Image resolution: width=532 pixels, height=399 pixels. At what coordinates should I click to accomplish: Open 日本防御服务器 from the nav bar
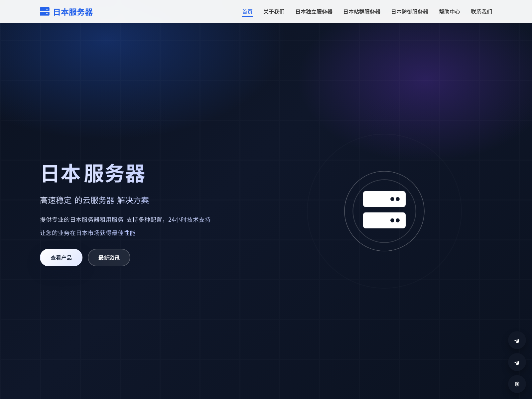(x=409, y=12)
